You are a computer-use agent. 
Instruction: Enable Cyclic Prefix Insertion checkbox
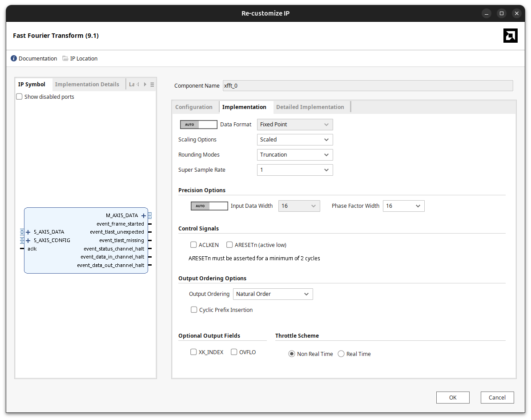194,310
